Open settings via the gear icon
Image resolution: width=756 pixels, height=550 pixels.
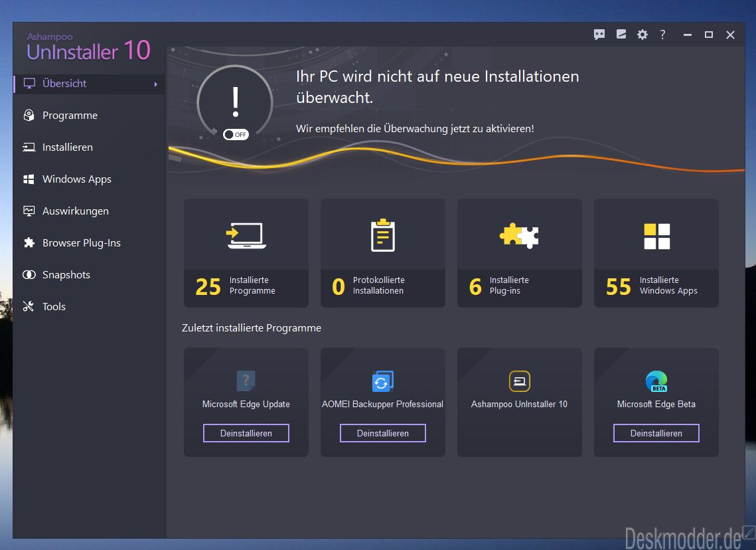click(x=643, y=35)
